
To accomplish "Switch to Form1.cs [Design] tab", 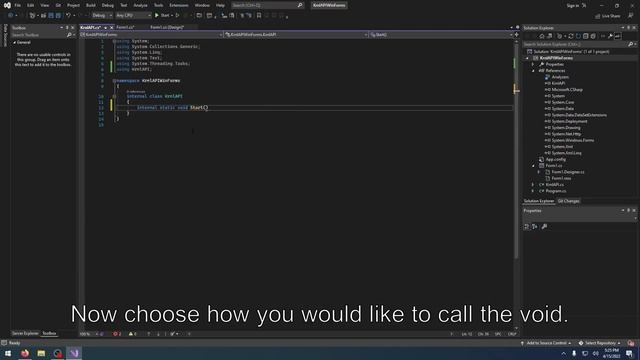I will (x=167, y=27).
